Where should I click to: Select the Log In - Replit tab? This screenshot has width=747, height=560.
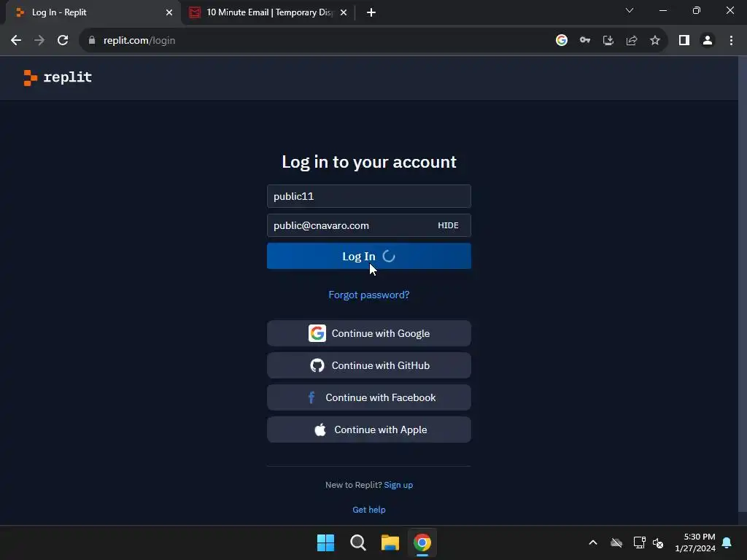[x=93, y=12]
